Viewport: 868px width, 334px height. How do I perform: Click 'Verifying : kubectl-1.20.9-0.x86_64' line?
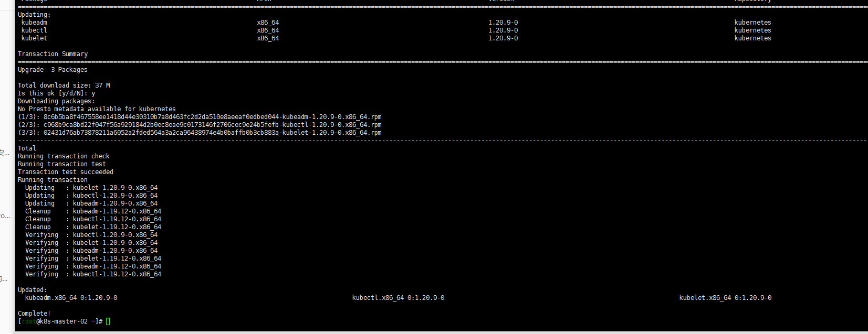click(91, 235)
